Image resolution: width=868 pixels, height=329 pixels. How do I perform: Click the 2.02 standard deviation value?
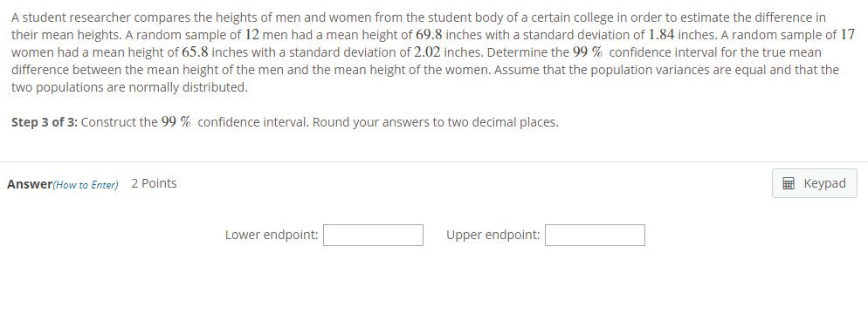coord(427,52)
